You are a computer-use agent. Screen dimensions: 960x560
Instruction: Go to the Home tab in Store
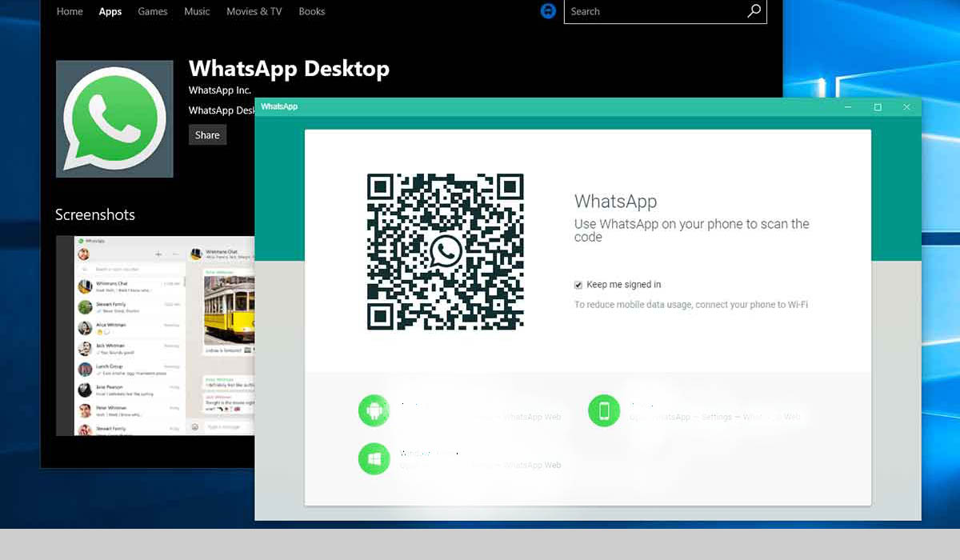pos(70,11)
